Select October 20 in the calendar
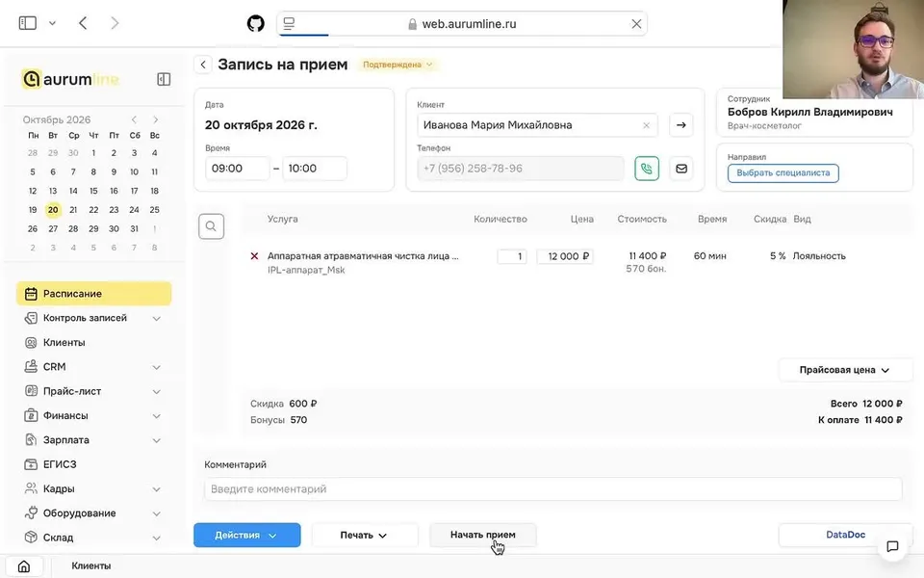Screen dimensions: 924x578 click(x=53, y=209)
